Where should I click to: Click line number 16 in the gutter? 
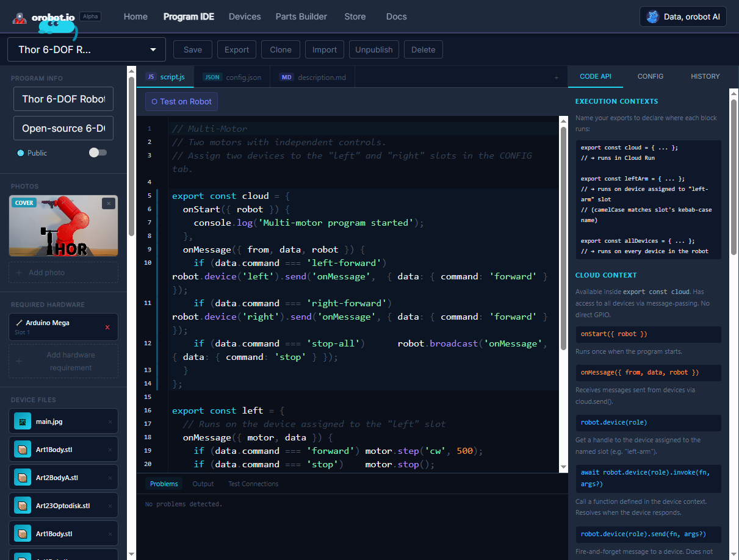point(148,411)
